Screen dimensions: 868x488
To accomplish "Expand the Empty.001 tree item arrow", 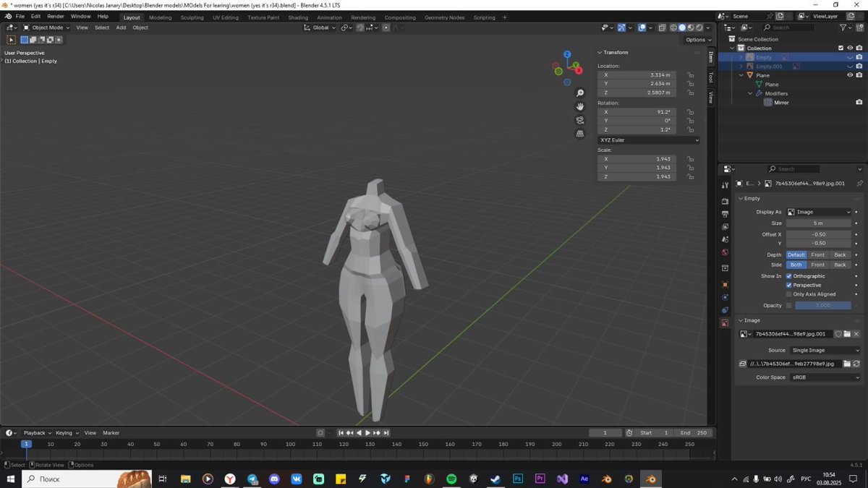I will [x=741, y=67].
